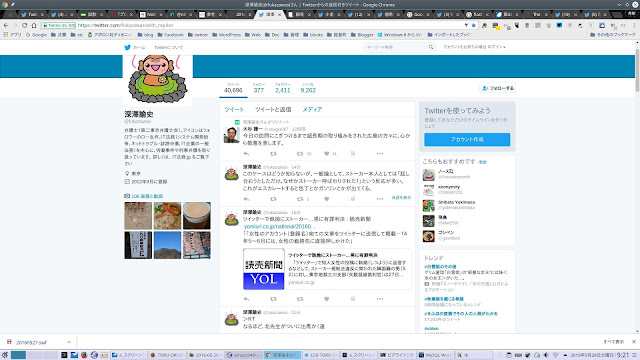
Task: Open the system start menu icon
Action: click(x=5, y=355)
